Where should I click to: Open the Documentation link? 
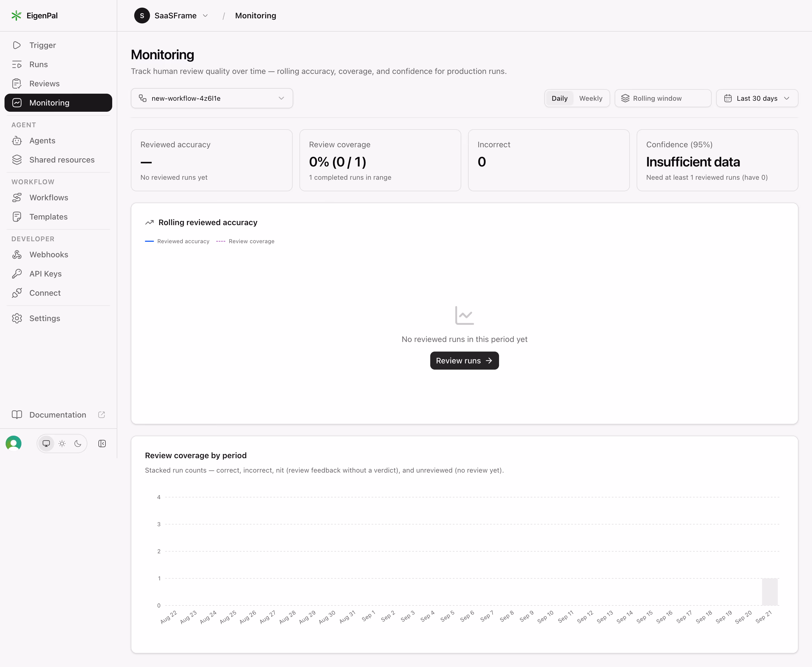point(58,415)
